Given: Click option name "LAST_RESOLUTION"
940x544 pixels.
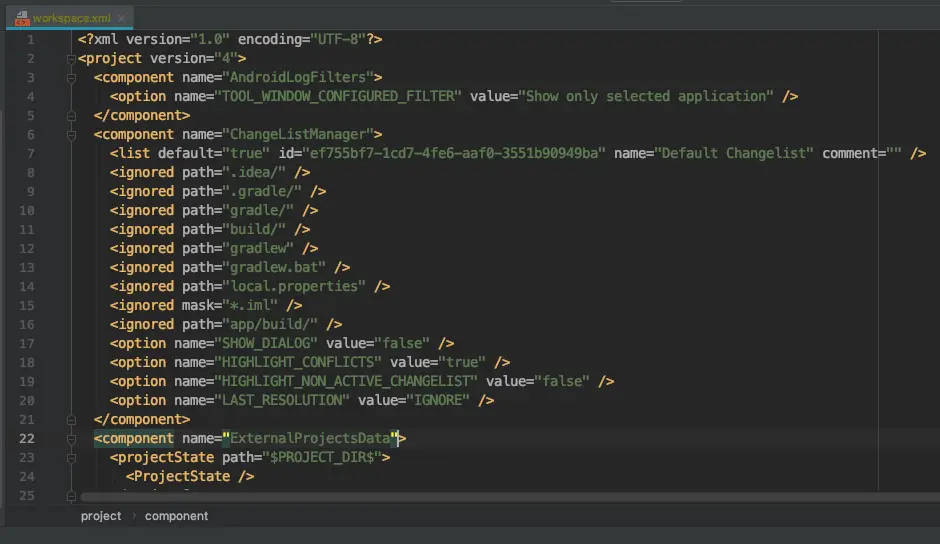Looking at the screenshot, I should tap(282, 401).
